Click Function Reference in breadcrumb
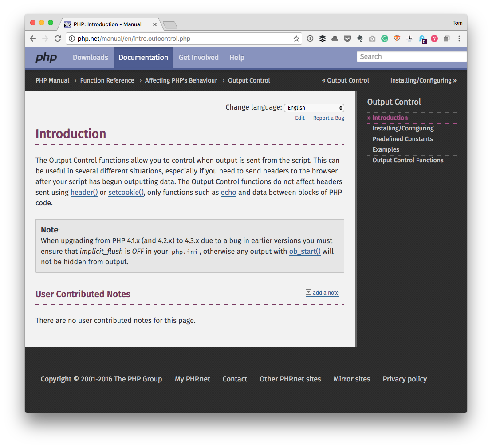Viewport: 492px width, 448px height. tap(107, 80)
